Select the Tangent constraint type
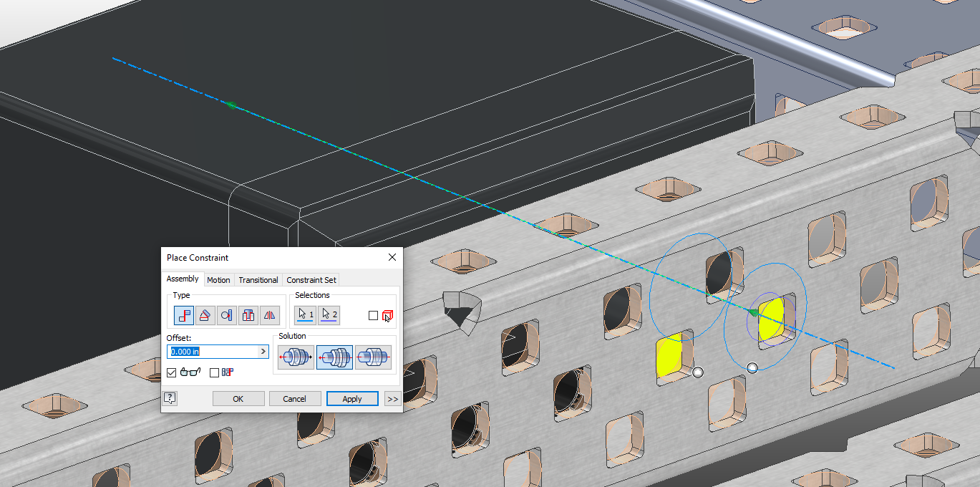Screen dimensions: 980x487 (227, 314)
